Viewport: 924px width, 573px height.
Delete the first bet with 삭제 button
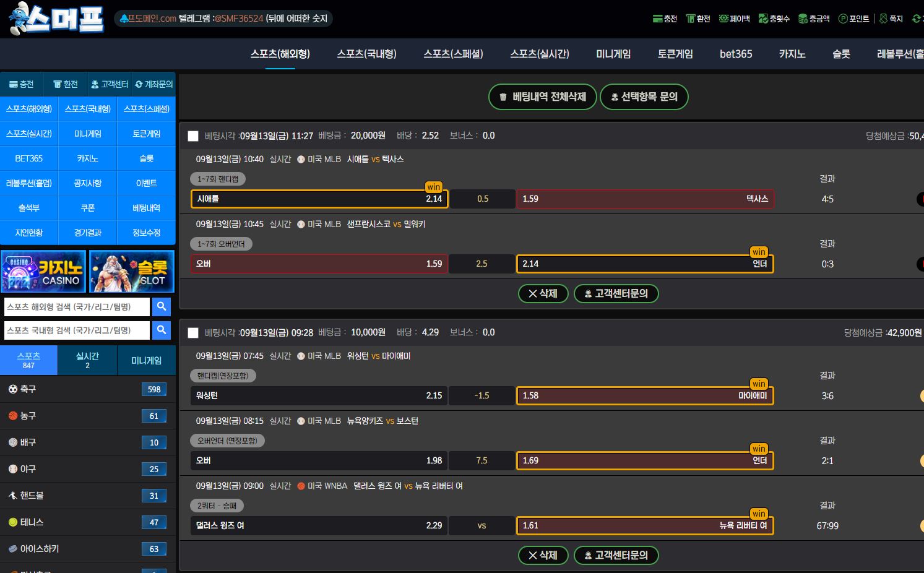point(543,293)
